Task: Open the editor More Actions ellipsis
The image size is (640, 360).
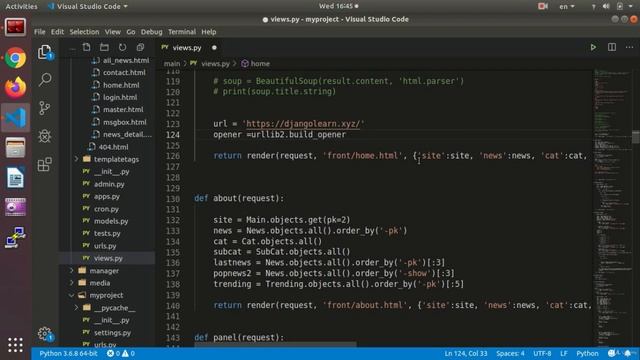Action: tap(629, 47)
